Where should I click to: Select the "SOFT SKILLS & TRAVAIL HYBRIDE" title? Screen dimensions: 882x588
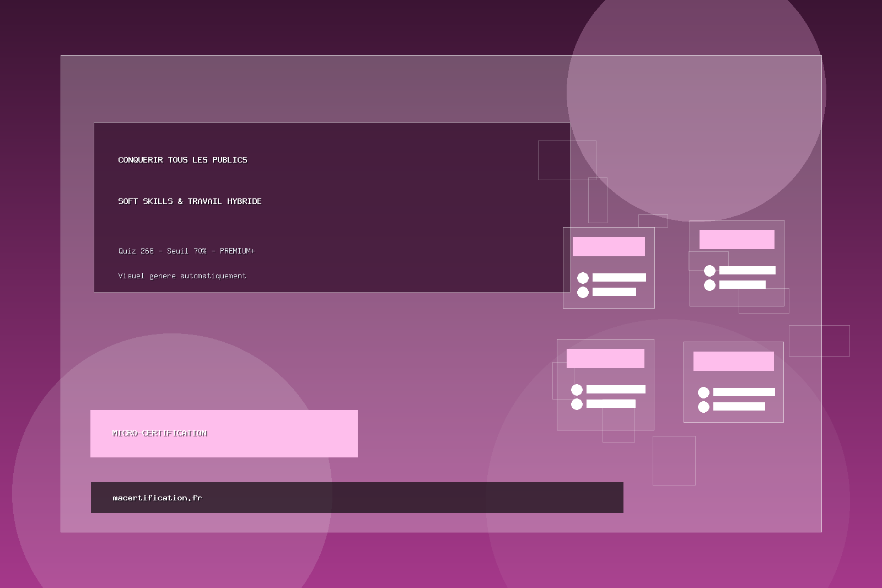tap(190, 201)
